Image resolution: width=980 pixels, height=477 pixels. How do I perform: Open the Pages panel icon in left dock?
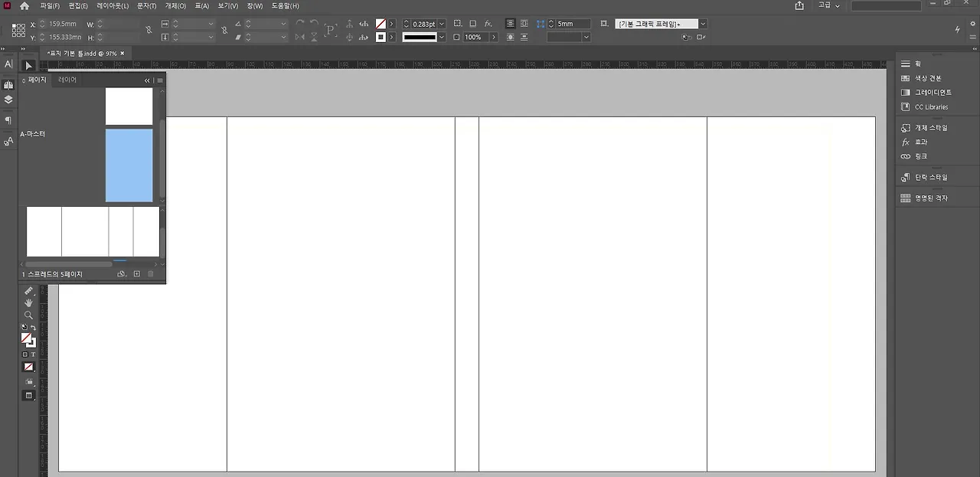pos(8,85)
